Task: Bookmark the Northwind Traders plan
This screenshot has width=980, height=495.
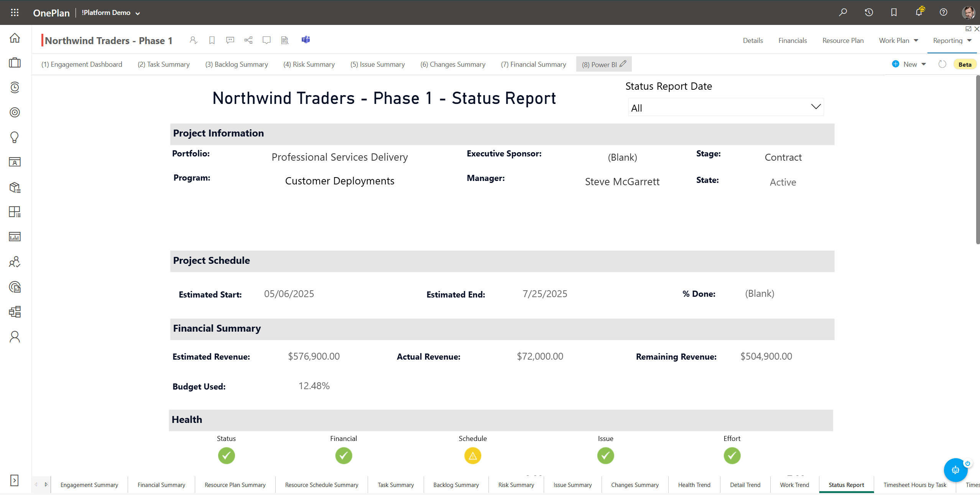Action: (212, 40)
